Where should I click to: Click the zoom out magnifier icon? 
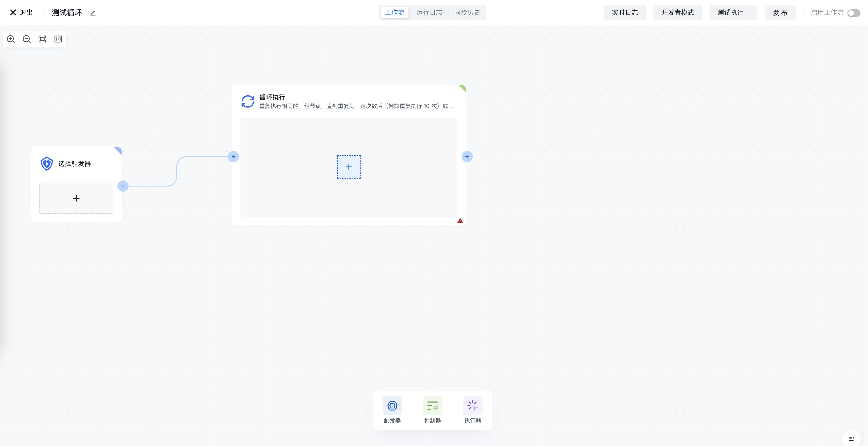click(x=27, y=39)
